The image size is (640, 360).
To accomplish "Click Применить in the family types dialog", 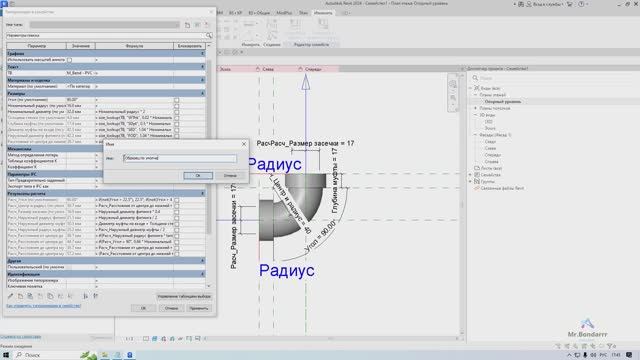I will pos(199,308).
